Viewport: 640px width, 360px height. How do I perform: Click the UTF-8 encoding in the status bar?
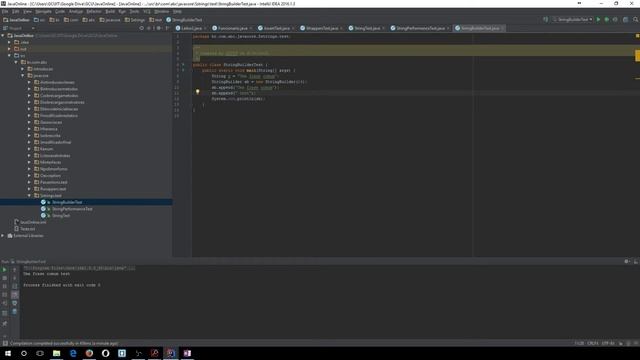click(x=607, y=343)
